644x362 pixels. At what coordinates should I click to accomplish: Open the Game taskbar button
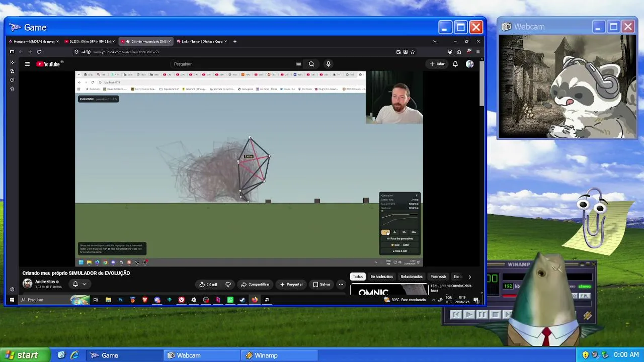pyautogui.click(x=124, y=355)
